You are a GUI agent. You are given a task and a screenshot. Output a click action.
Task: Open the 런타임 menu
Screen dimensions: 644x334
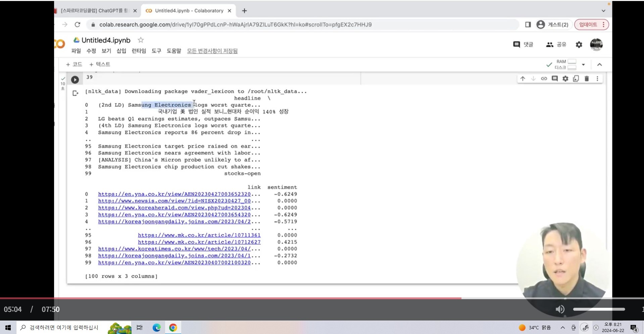click(x=139, y=51)
